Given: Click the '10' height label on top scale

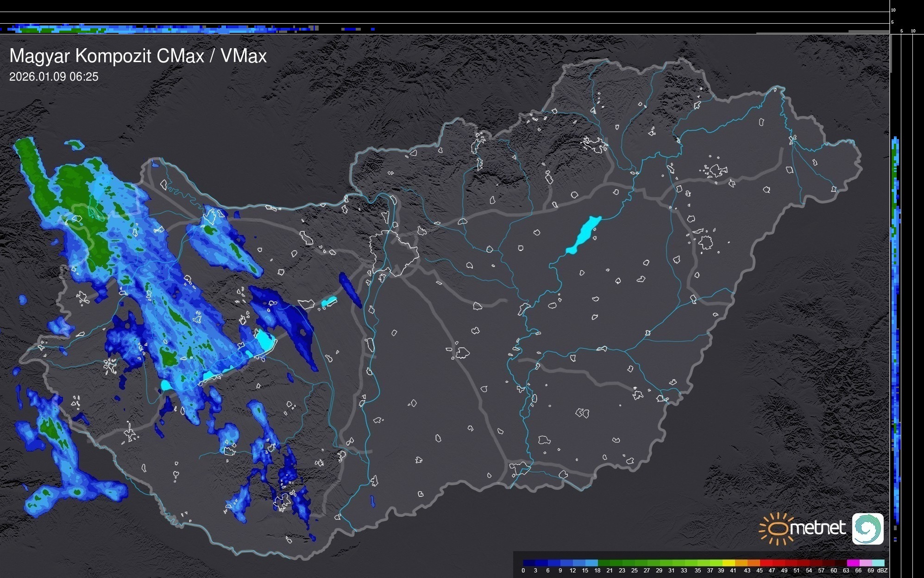Looking at the screenshot, I should pyautogui.click(x=893, y=10).
